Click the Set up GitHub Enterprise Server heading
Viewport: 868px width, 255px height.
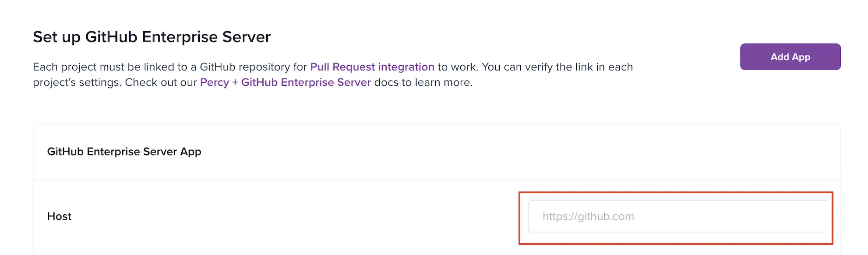152,37
